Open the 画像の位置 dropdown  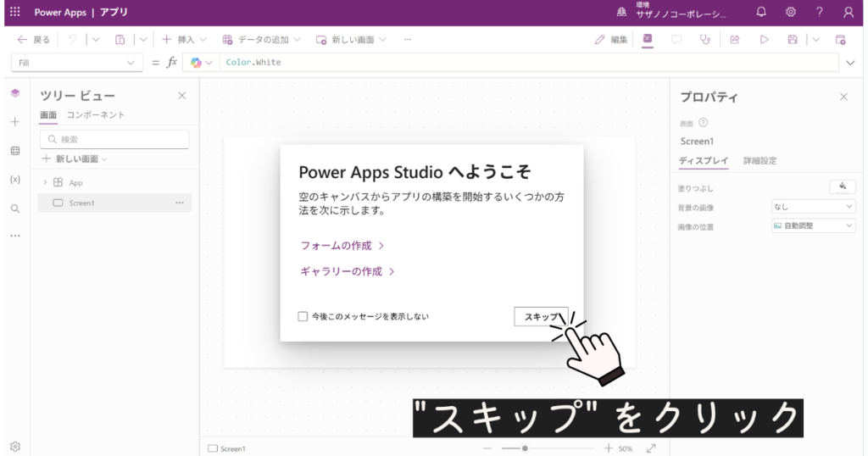[813, 225]
